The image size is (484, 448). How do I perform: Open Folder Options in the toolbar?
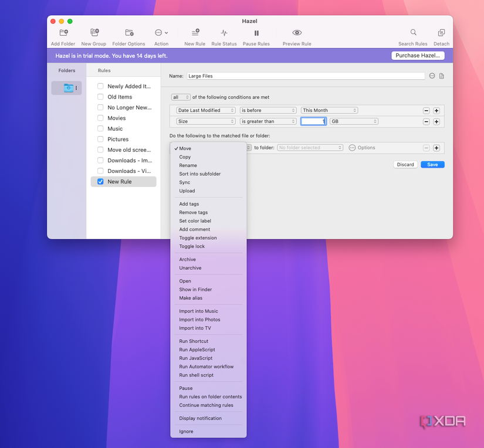point(129,32)
